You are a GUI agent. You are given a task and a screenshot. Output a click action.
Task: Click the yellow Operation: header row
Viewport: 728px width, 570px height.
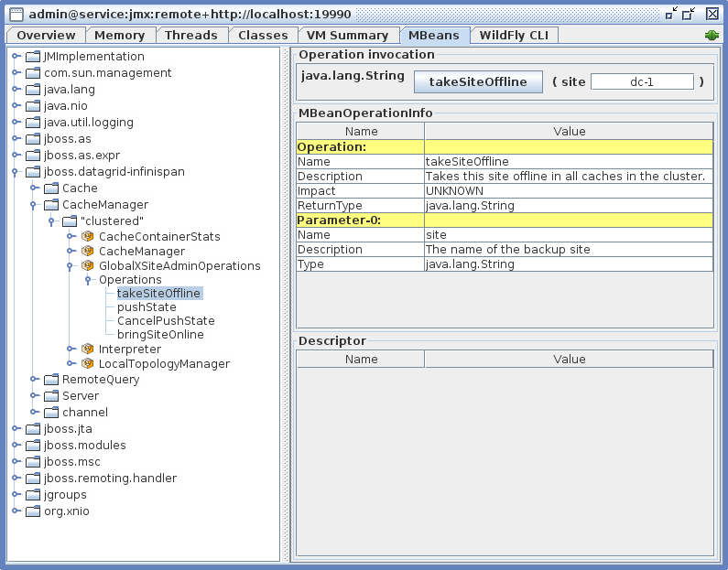point(505,147)
